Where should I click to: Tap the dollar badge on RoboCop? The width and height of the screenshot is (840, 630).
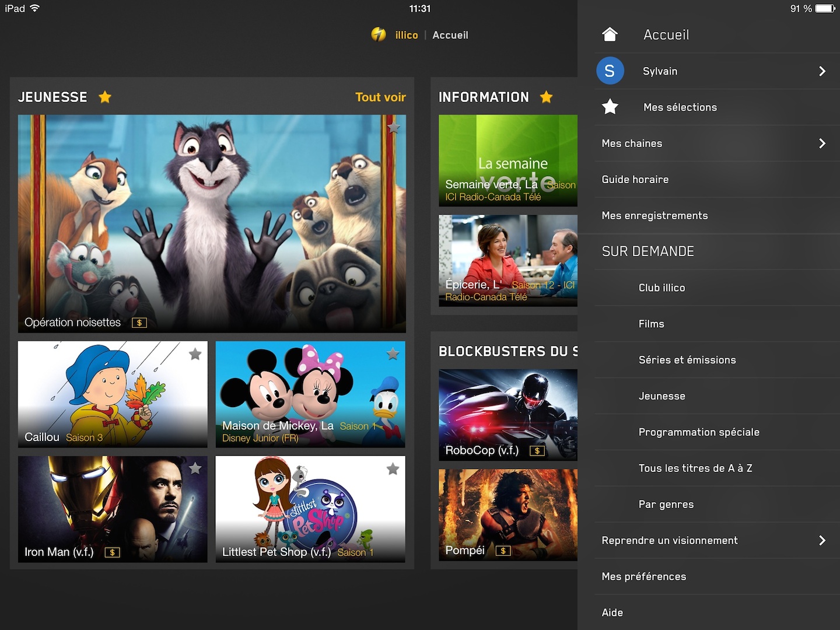click(537, 451)
